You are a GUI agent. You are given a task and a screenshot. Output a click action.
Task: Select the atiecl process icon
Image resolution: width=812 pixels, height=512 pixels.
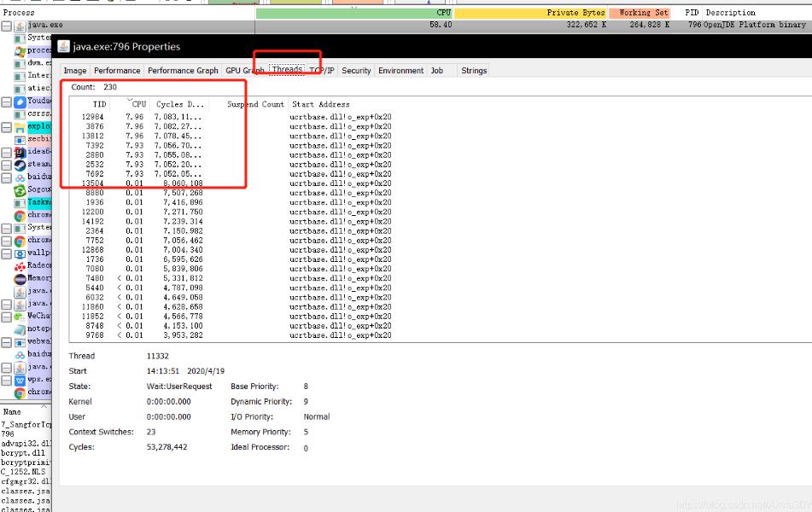coord(20,89)
